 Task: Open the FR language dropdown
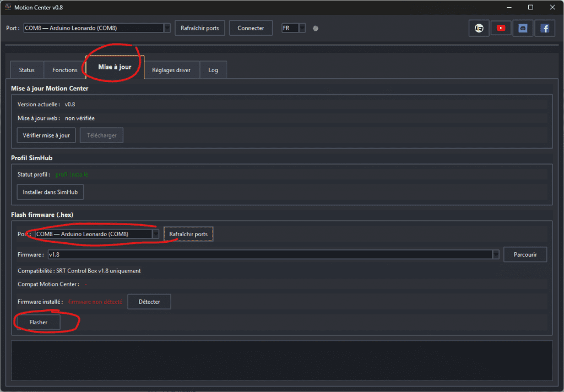pyautogui.click(x=302, y=28)
